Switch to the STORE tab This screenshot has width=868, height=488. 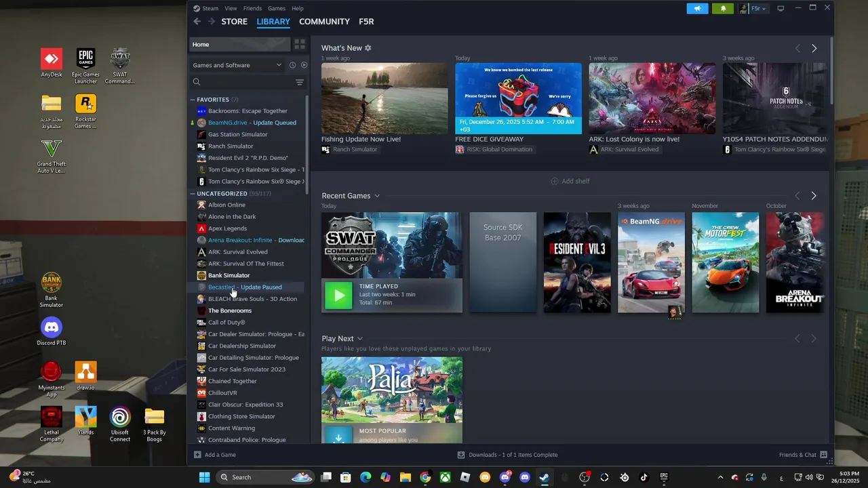[234, 22]
